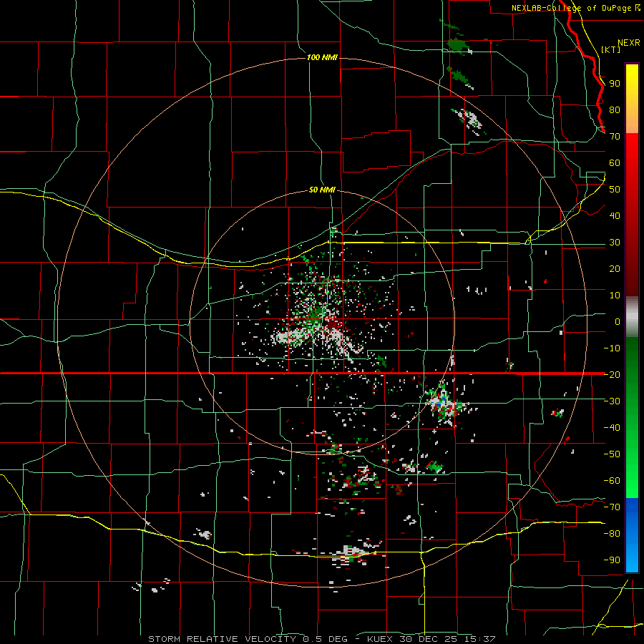Click the -80 value on velocity scale
The image size is (644, 644).
pos(612,534)
